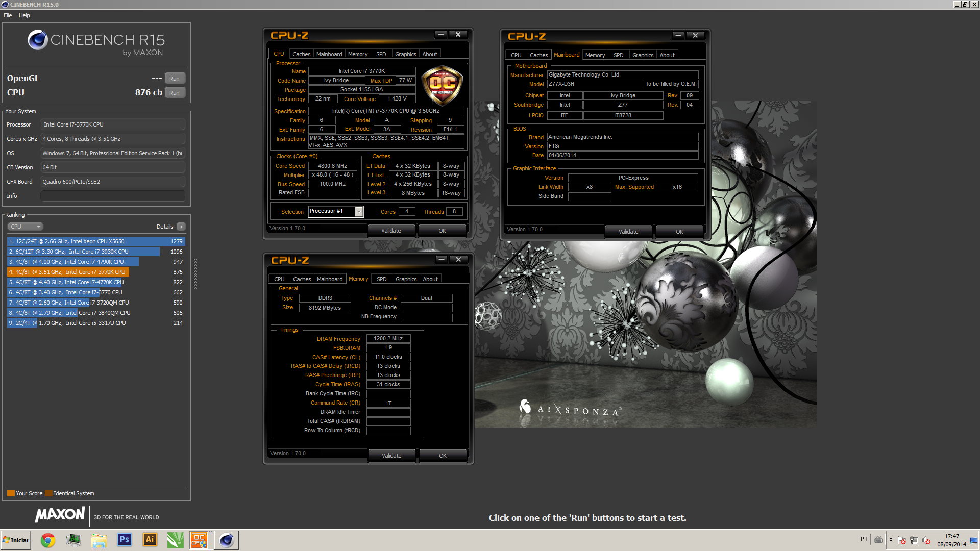
Task: Click the Z77X-D3H model field
Action: (596, 84)
